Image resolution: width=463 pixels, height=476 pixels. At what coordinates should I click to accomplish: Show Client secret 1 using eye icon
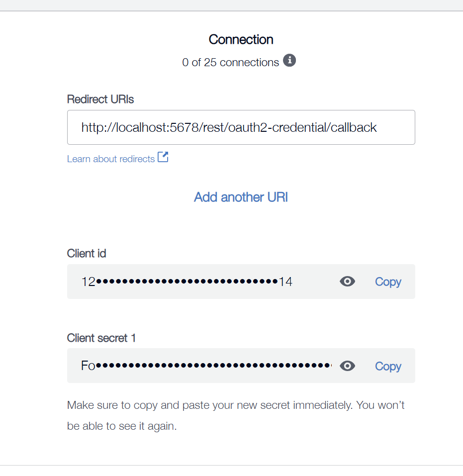(x=347, y=366)
